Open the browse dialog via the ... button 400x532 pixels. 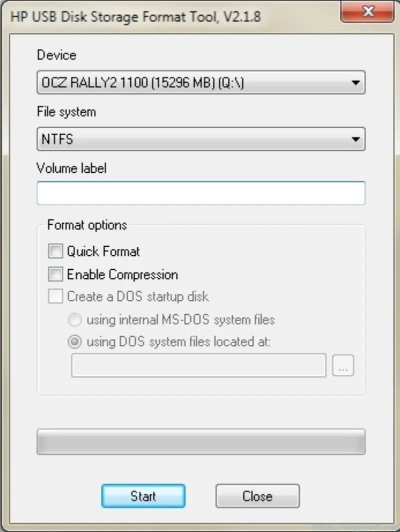click(x=343, y=365)
